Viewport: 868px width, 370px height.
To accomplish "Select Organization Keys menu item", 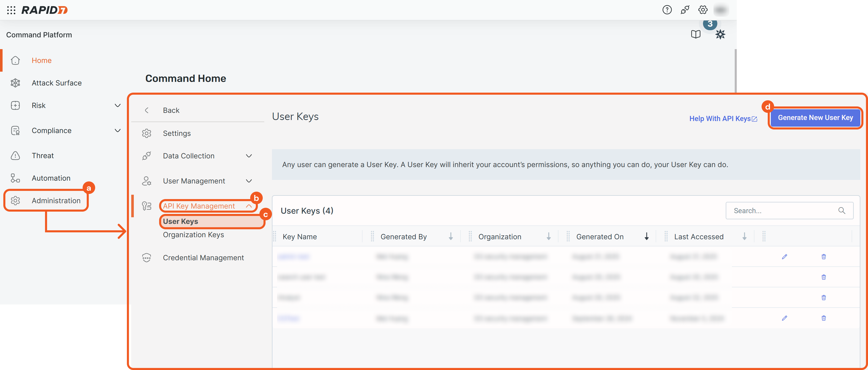I will (193, 235).
